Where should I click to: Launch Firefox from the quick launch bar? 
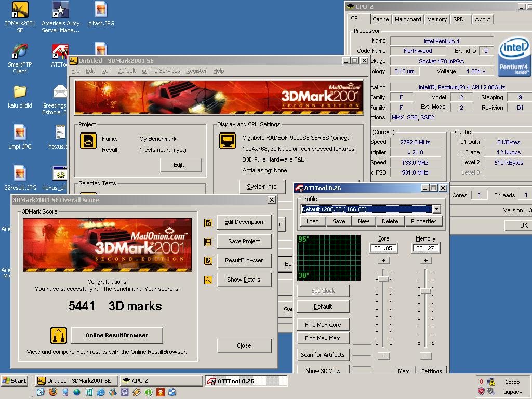click(52, 392)
